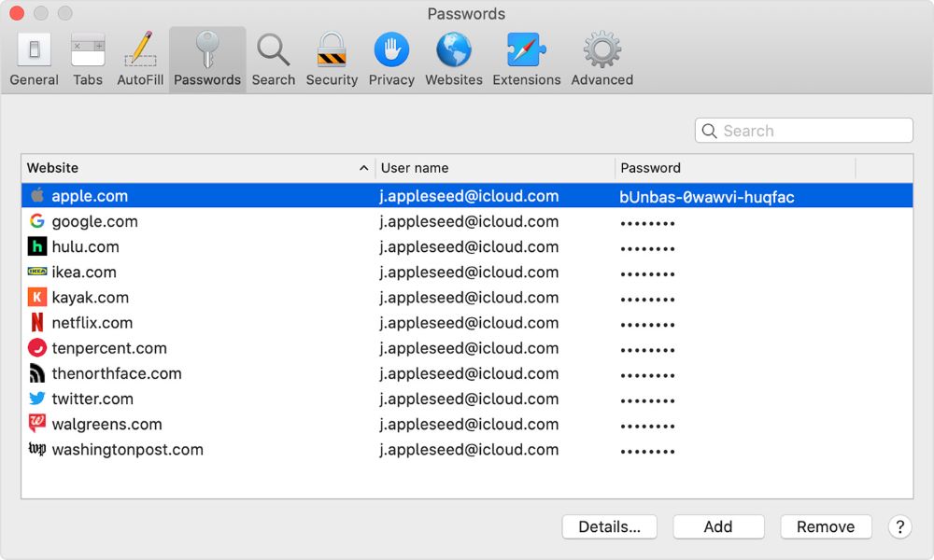Click the user name in the twitter.com row

pyautogui.click(x=470, y=399)
